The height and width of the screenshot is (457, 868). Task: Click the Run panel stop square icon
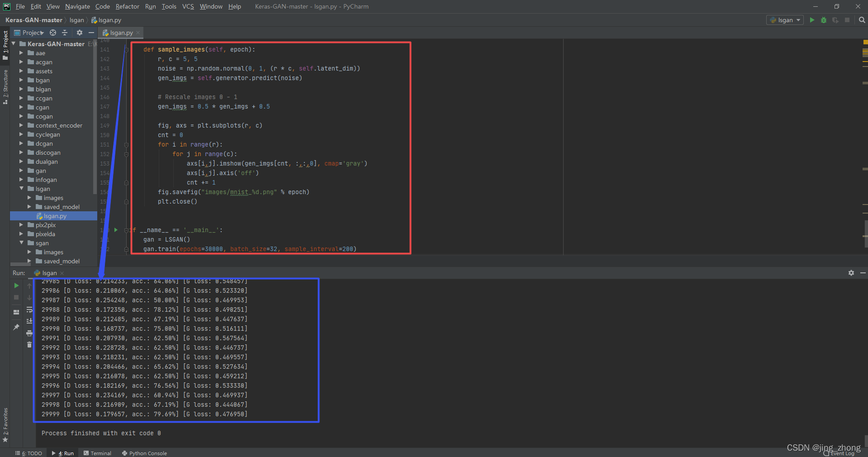[x=16, y=297]
